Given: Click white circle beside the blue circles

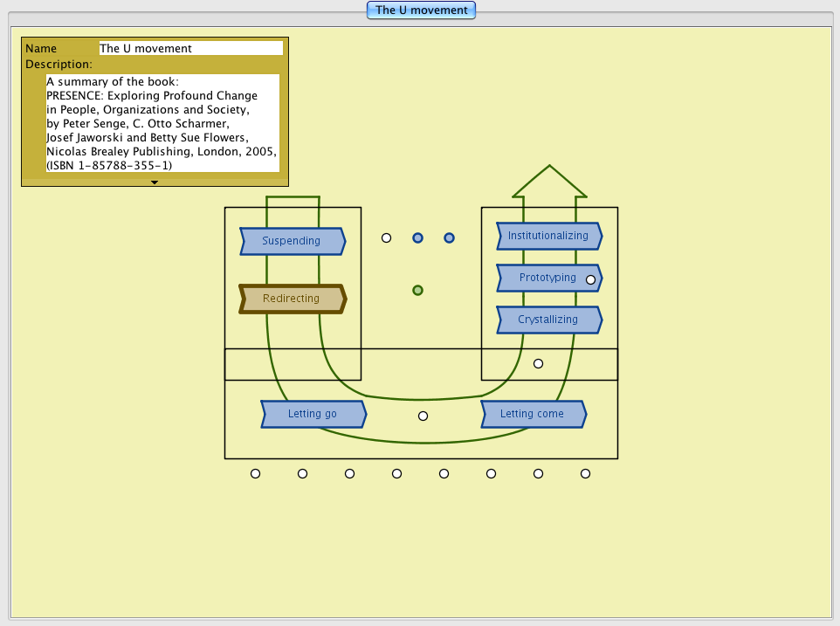Looking at the screenshot, I should click(x=387, y=237).
